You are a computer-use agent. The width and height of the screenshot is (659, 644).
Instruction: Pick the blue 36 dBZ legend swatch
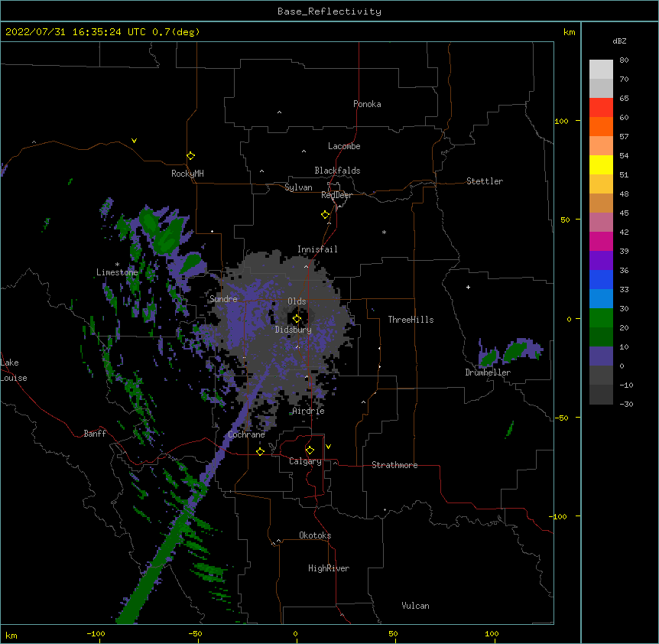[601, 279]
